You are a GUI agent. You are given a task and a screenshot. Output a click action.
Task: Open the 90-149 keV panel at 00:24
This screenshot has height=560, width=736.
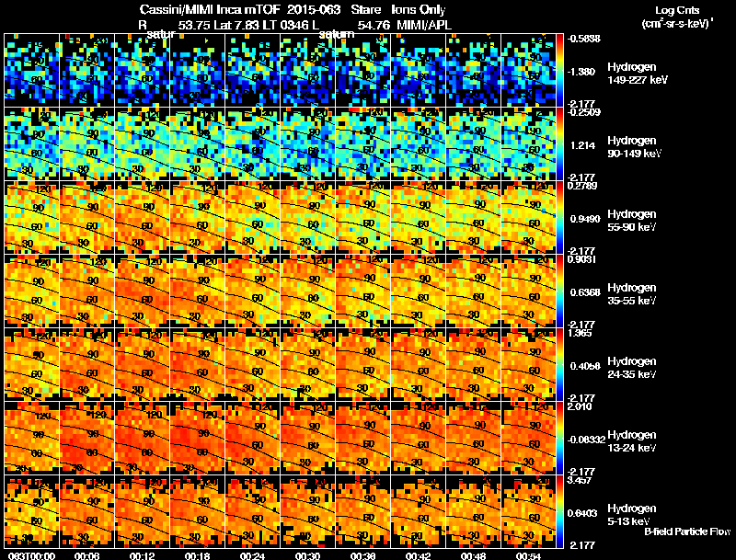252,143
